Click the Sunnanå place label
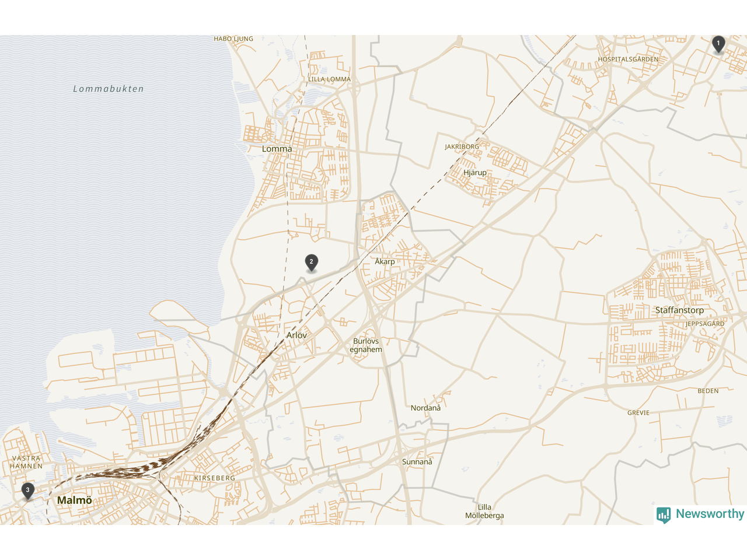747x560 pixels. coord(417,461)
